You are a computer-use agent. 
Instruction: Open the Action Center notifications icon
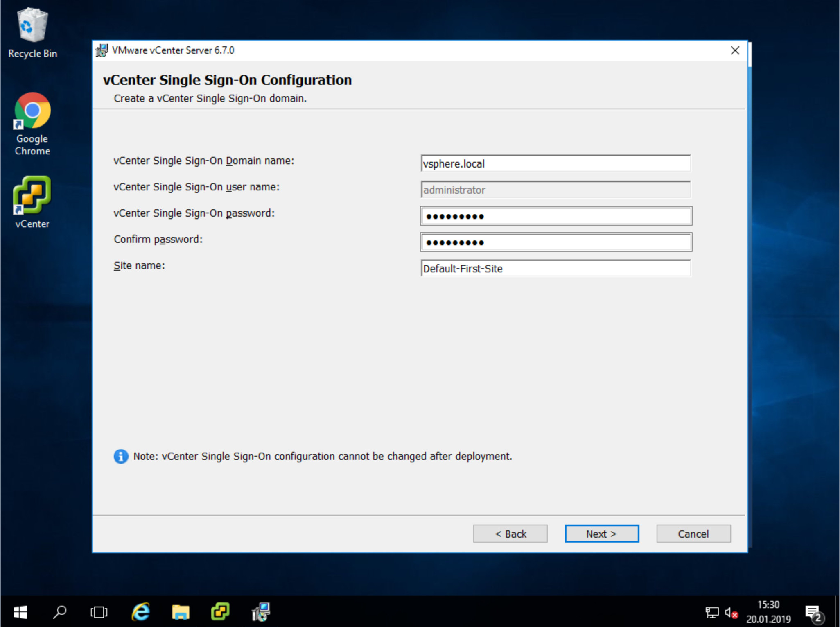[x=813, y=613]
